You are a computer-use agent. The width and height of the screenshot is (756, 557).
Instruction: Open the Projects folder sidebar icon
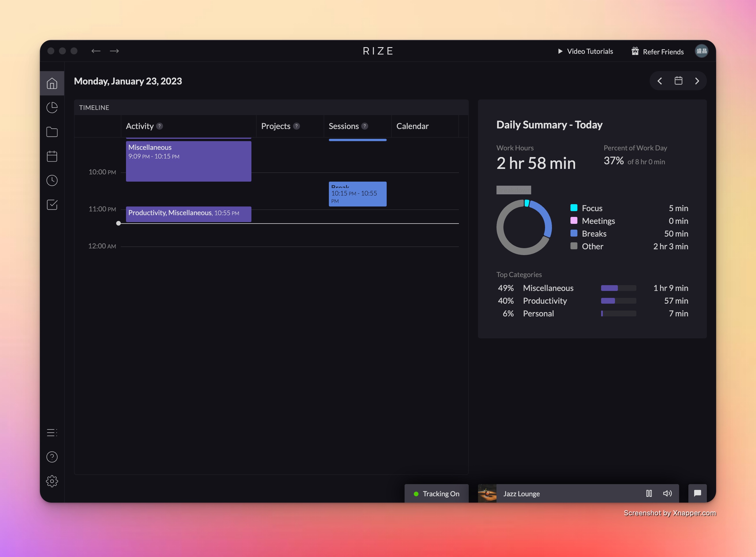click(52, 132)
